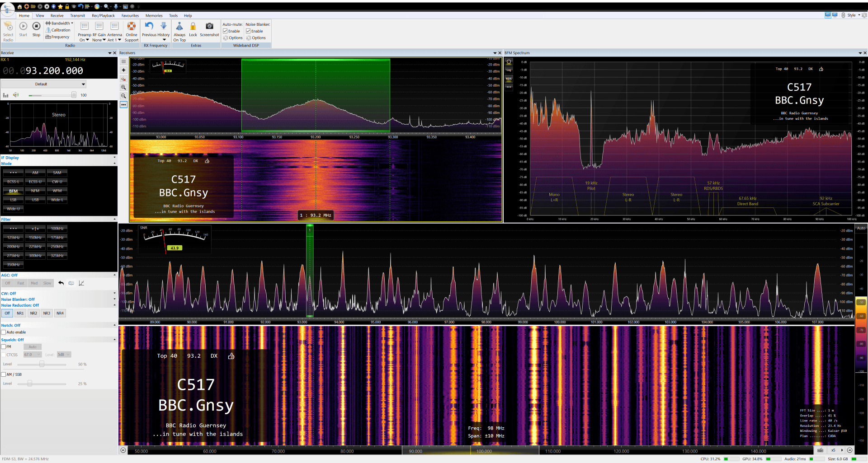Open the Rec/Playback ribbon tab
Screen dimensions: 868x463
[103, 15]
